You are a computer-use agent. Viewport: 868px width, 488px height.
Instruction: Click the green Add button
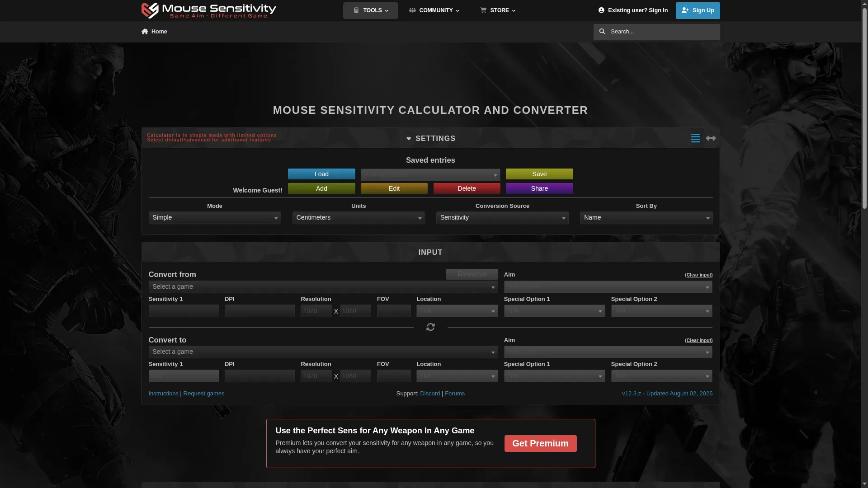tap(321, 188)
